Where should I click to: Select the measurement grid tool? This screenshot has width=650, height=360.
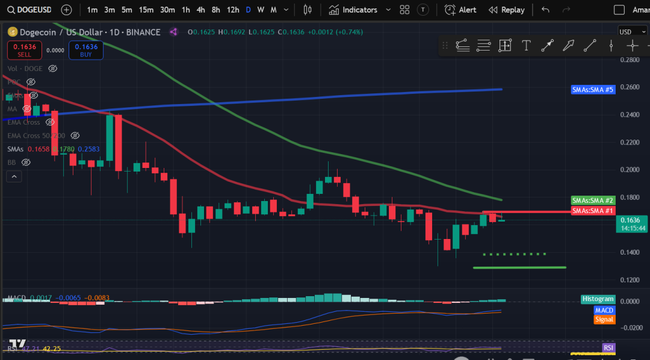[504, 45]
